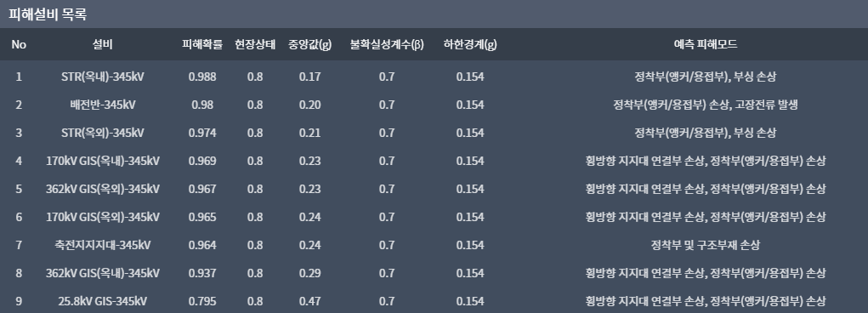This screenshot has height=313, width=868.
Task: Select the 170kV GIS(옥내)-345kV row
Action: (434, 161)
